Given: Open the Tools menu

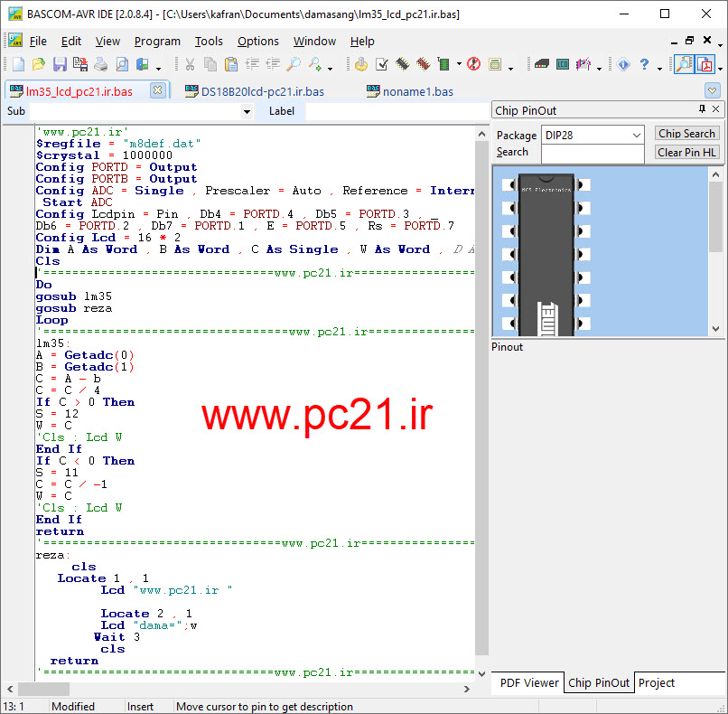Looking at the screenshot, I should click(209, 42).
